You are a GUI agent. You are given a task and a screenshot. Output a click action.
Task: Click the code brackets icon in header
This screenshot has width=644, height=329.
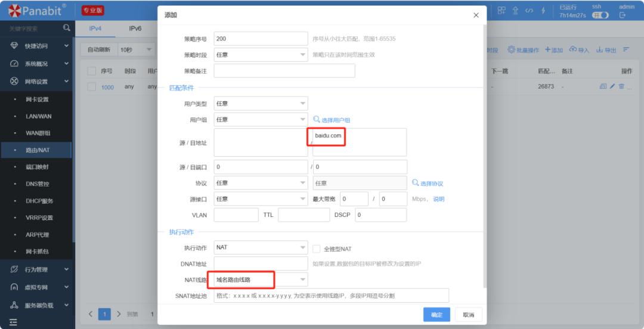point(530,11)
